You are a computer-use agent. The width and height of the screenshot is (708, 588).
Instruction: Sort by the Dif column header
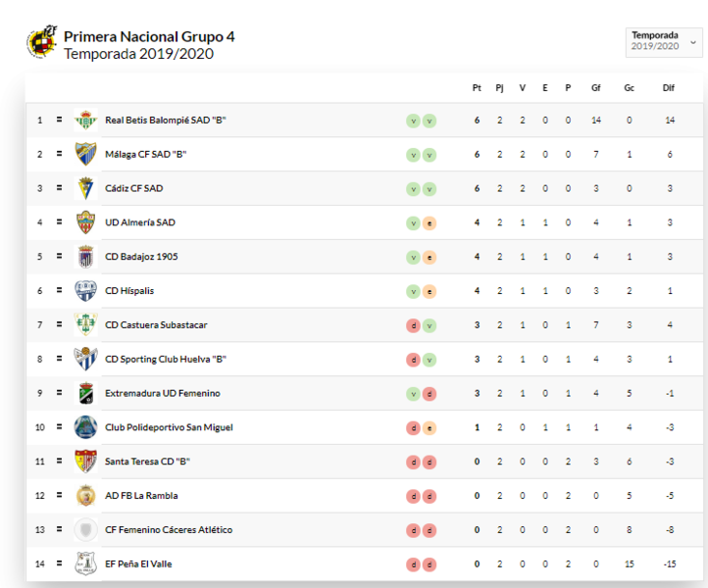click(x=669, y=88)
